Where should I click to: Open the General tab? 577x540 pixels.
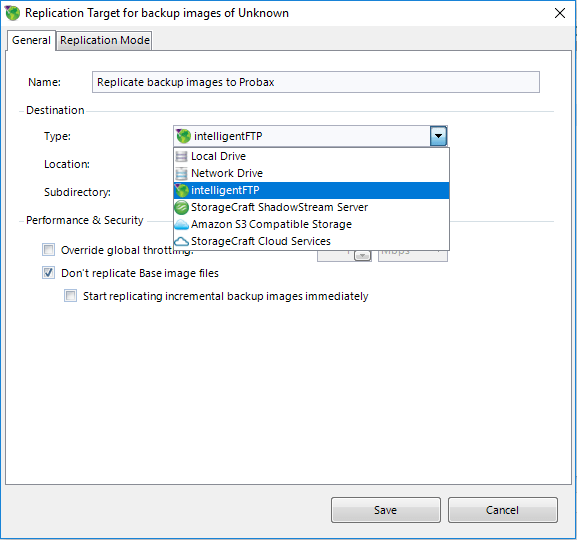coord(31,40)
